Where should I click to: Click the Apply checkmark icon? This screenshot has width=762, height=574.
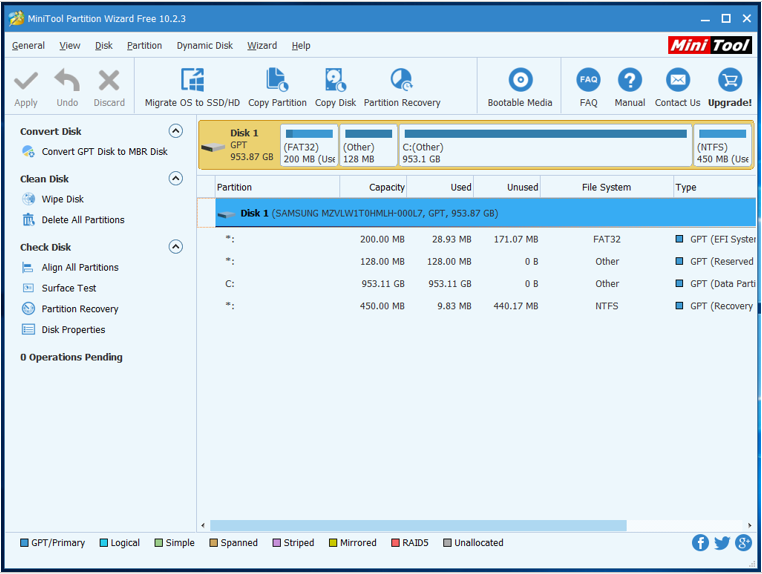click(26, 81)
